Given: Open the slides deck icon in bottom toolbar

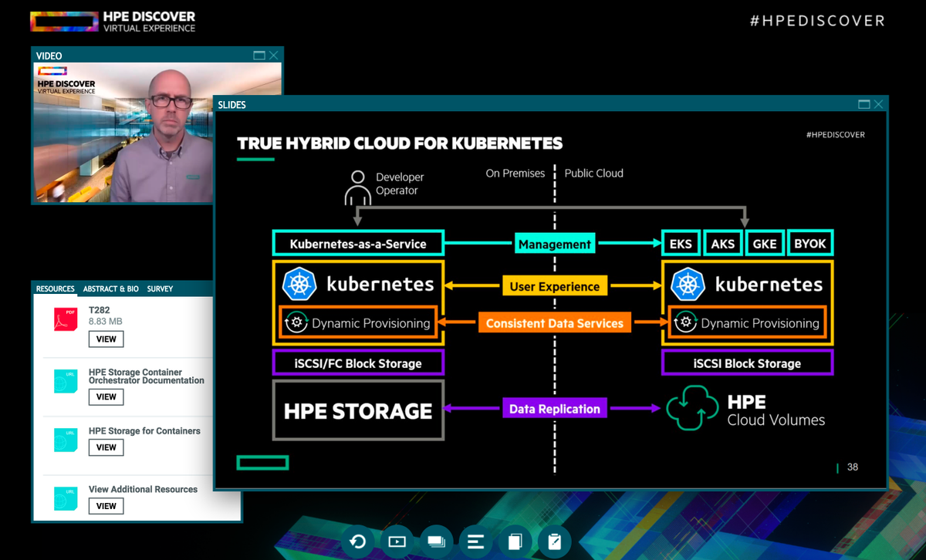Looking at the screenshot, I should (x=436, y=541).
